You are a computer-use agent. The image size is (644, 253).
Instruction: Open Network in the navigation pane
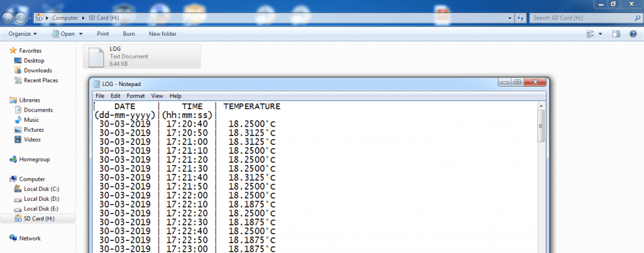[30, 238]
